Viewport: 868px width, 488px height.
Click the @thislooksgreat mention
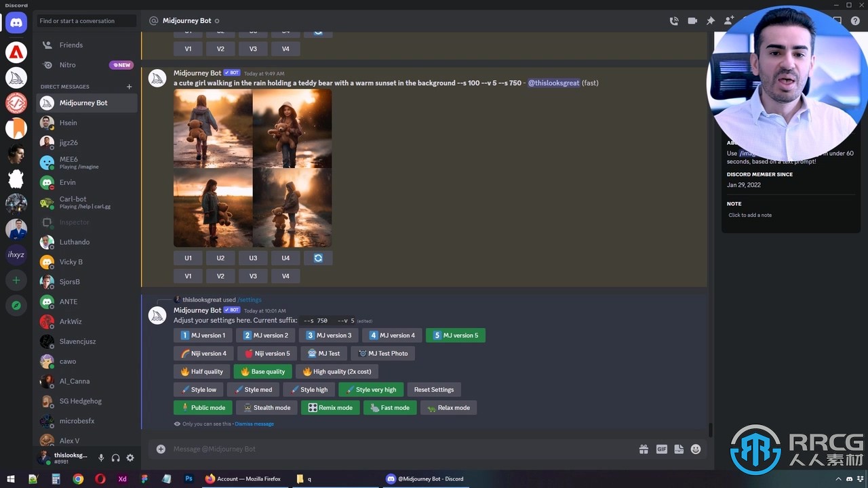pos(553,83)
